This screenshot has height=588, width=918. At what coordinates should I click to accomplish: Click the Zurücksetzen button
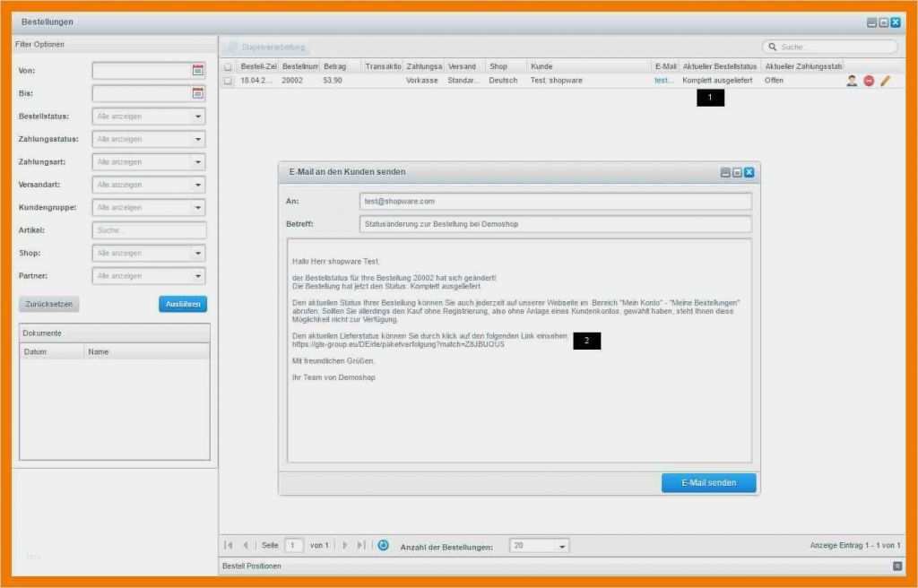pyautogui.click(x=48, y=304)
